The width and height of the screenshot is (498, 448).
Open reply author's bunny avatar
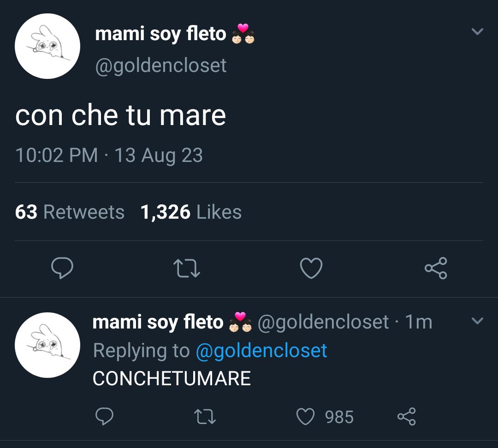pyautogui.click(x=47, y=345)
